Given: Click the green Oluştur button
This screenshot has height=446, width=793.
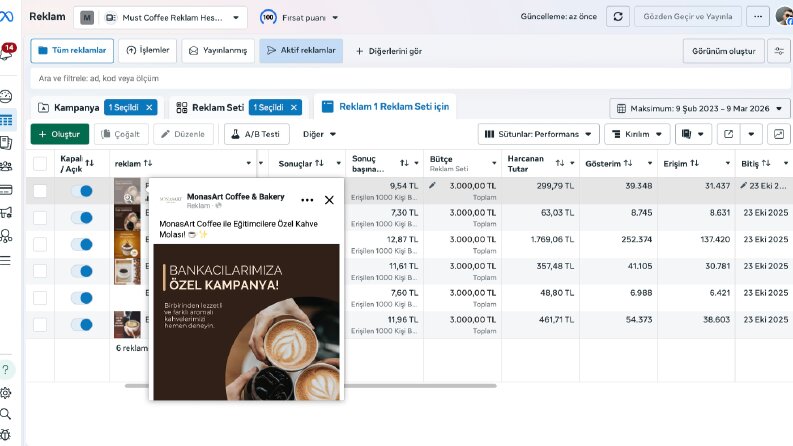Looking at the screenshot, I should click(x=60, y=134).
